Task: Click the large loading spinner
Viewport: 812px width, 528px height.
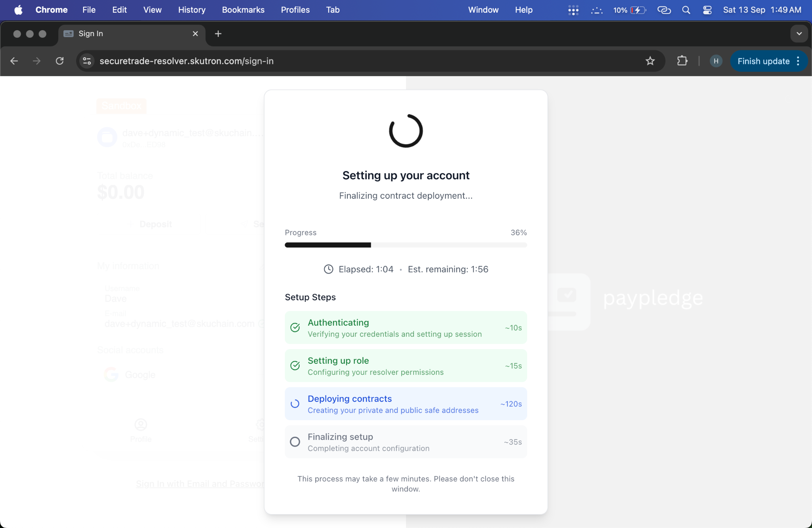Action: tap(406, 131)
